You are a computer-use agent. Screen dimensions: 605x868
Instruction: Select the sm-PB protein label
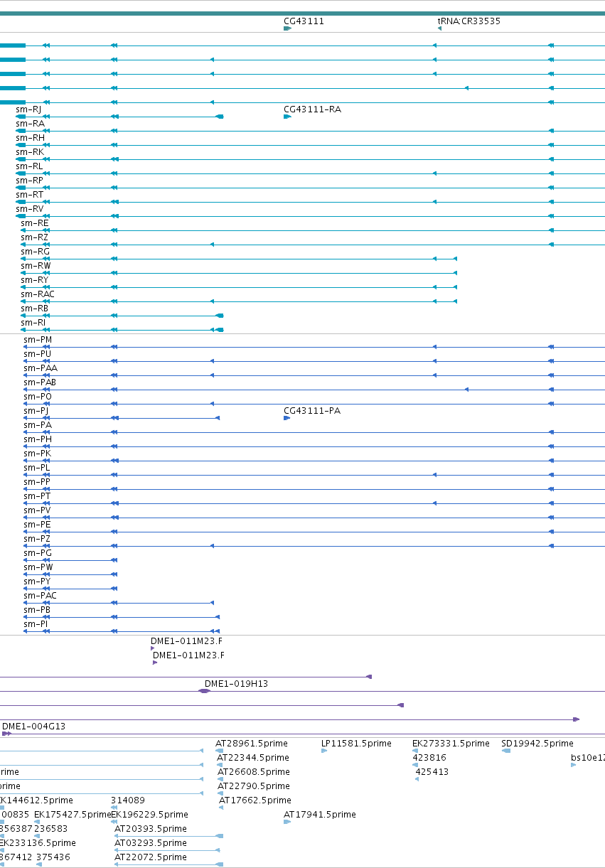37,610
